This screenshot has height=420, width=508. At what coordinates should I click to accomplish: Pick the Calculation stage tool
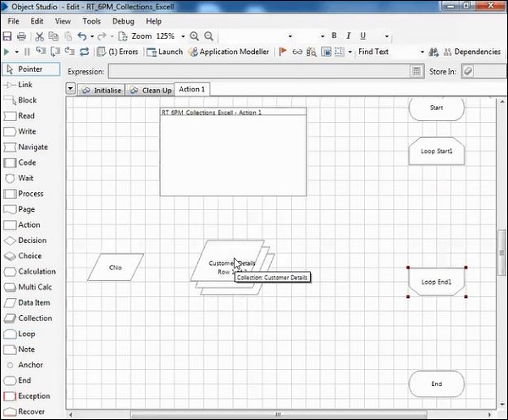[36, 272]
